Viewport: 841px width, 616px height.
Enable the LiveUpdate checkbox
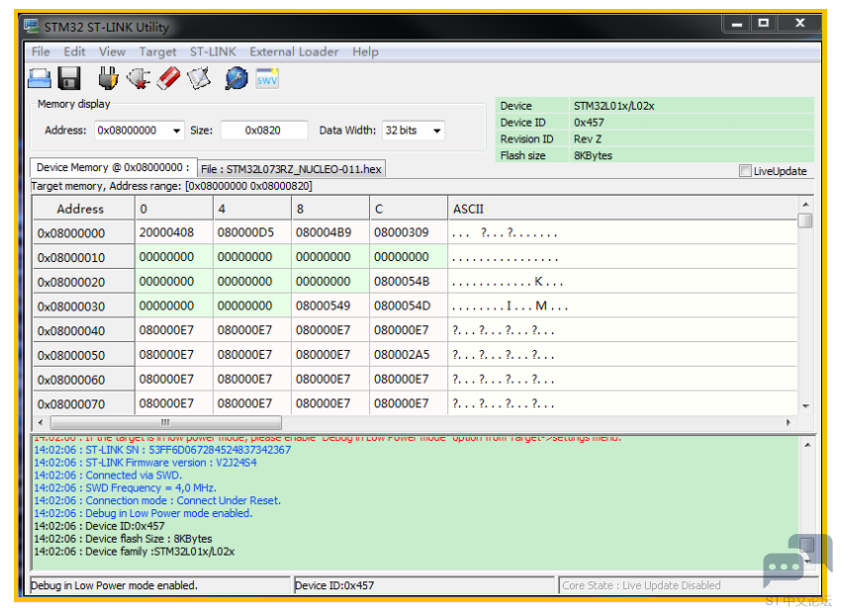coord(744,171)
